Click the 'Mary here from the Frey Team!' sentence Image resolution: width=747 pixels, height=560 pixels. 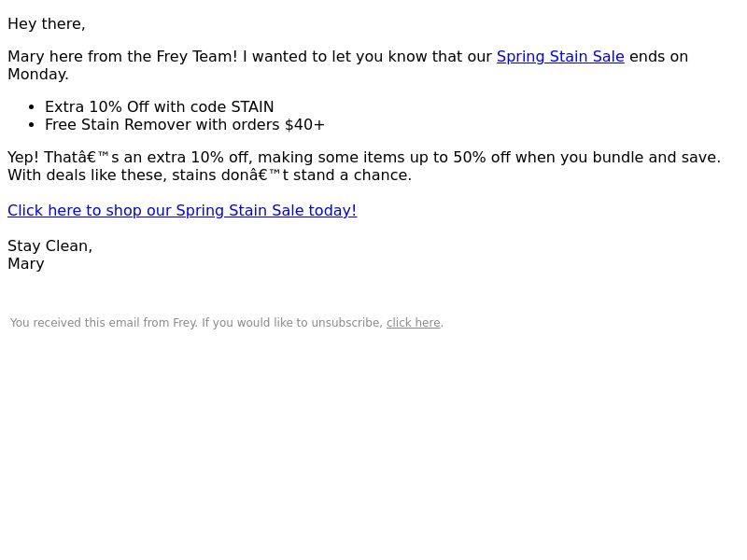coord(122,57)
